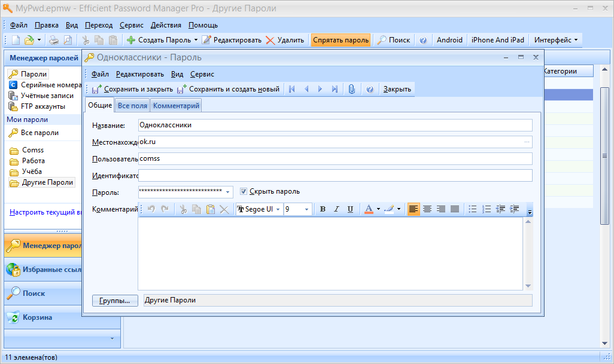
Task: Click the main list vertical scrollbar
Action: [x=604, y=155]
